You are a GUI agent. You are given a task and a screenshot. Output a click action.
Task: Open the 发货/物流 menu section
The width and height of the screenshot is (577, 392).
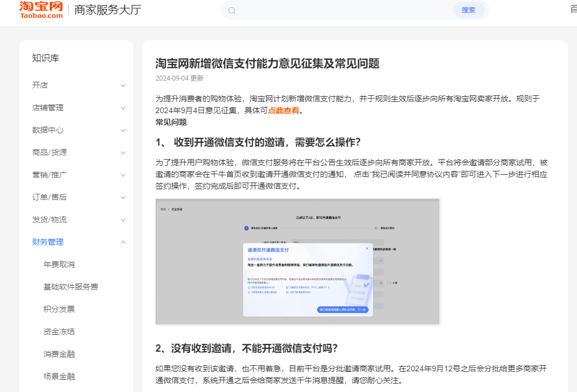coord(49,220)
